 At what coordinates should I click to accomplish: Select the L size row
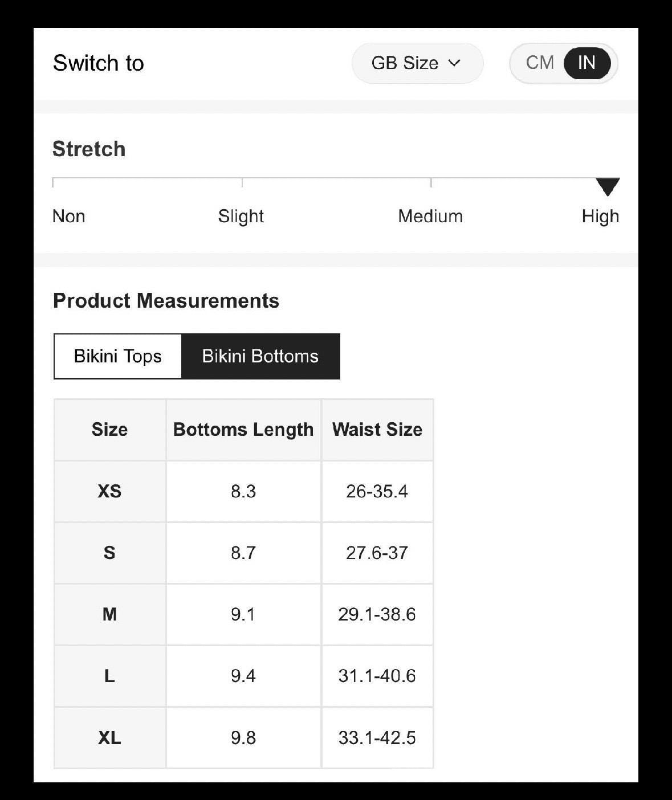(x=244, y=676)
